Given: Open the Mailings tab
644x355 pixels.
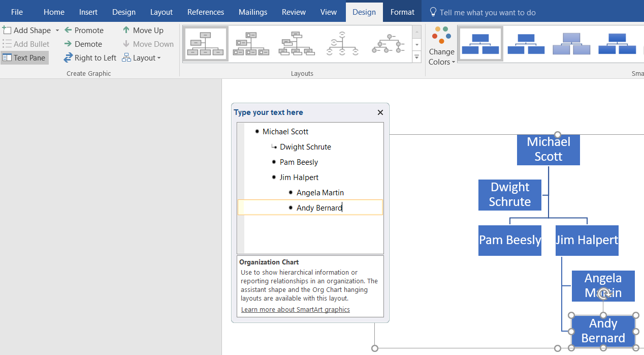Looking at the screenshot, I should pos(253,12).
